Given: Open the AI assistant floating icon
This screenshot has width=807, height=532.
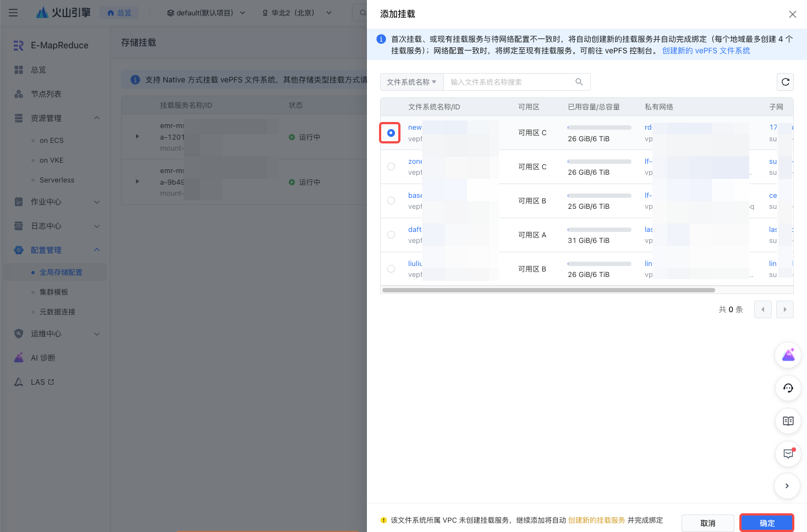Looking at the screenshot, I should tap(788, 355).
